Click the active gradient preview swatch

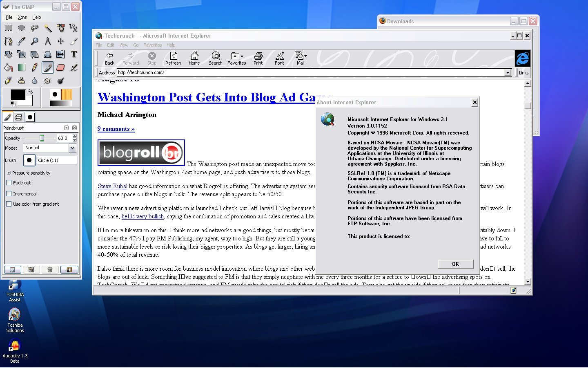tap(60, 104)
